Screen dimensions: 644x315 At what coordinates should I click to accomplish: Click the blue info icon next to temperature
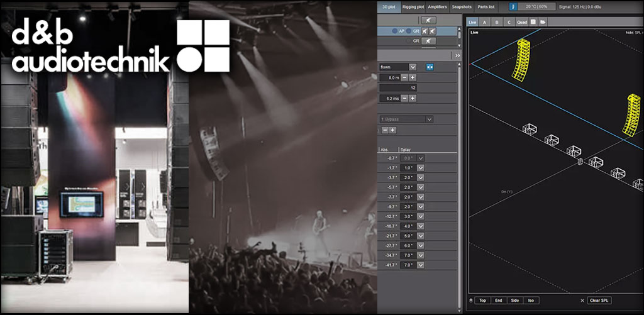coord(513,7)
